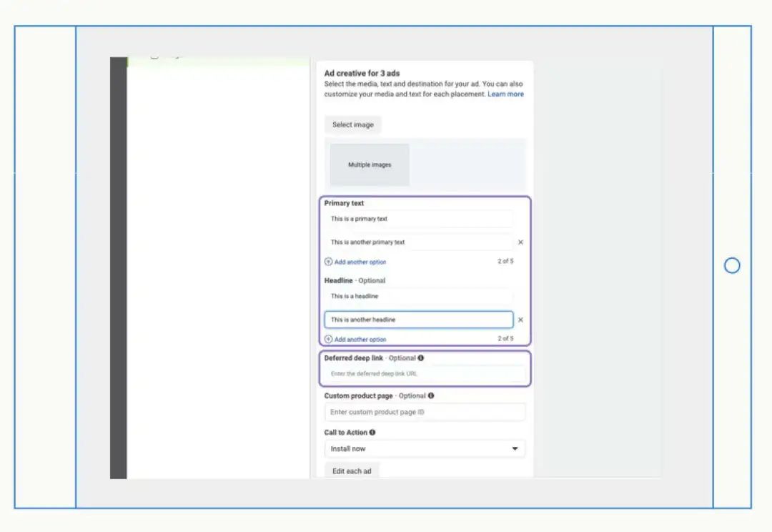
Task: Click the 'Ad creative for 3 ads' heading
Action: point(362,74)
